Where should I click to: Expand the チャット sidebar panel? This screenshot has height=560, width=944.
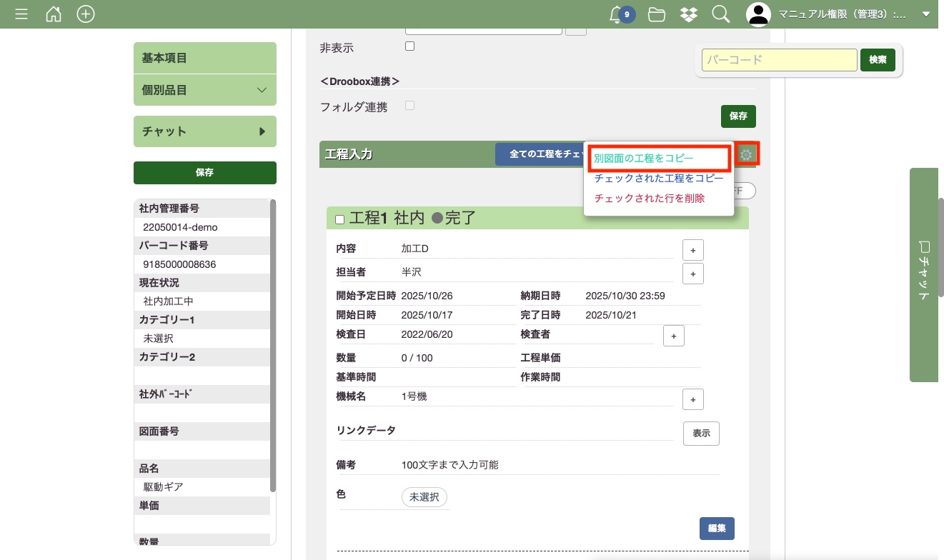click(x=204, y=131)
